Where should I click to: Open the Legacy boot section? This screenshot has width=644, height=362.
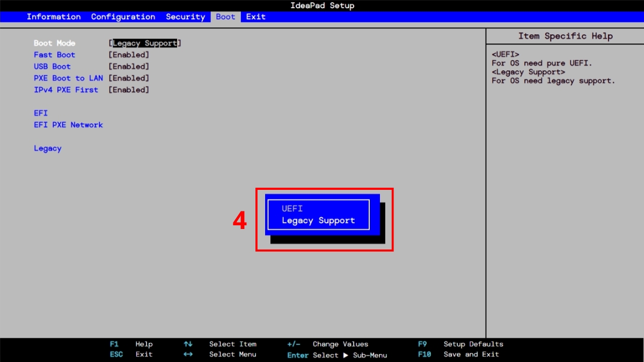coord(48,149)
